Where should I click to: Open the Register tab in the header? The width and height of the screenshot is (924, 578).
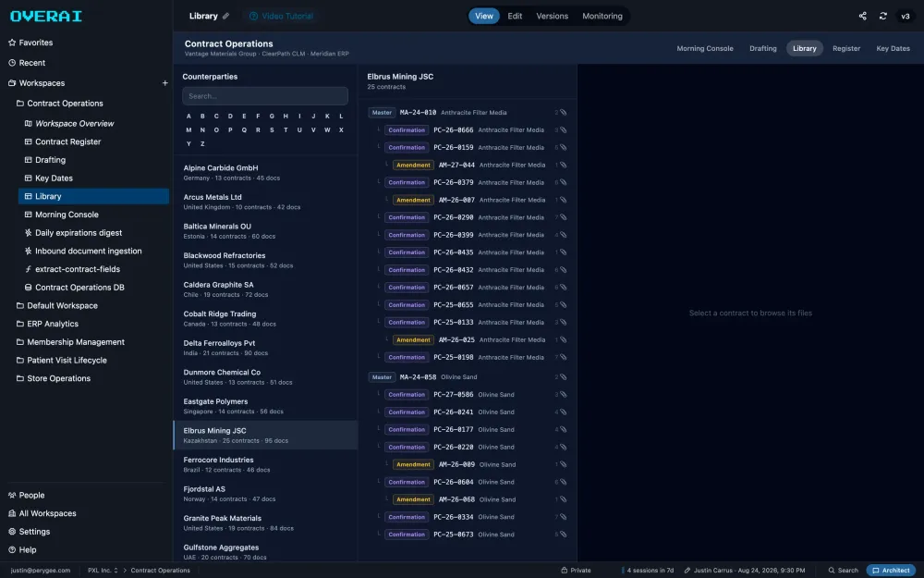click(846, 48)
